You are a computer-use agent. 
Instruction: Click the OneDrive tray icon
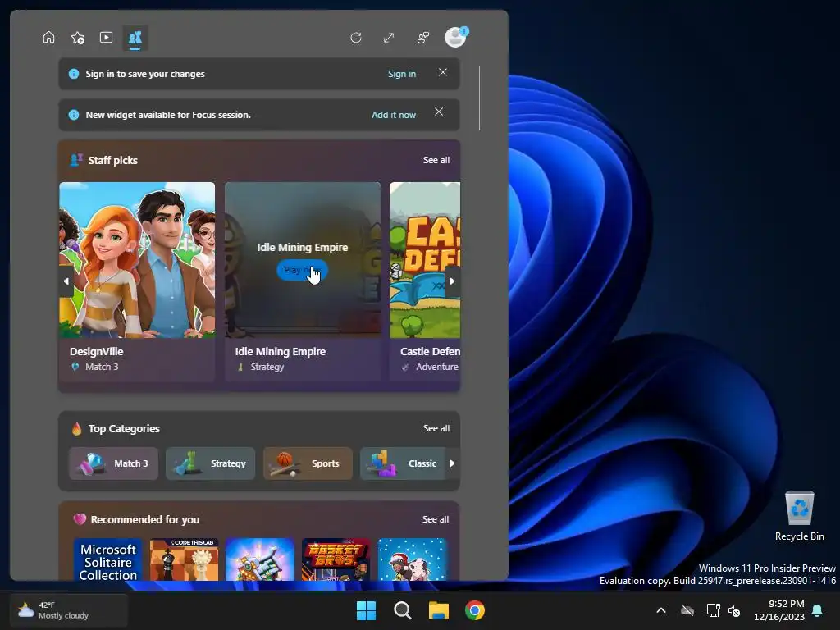(687, 610)
